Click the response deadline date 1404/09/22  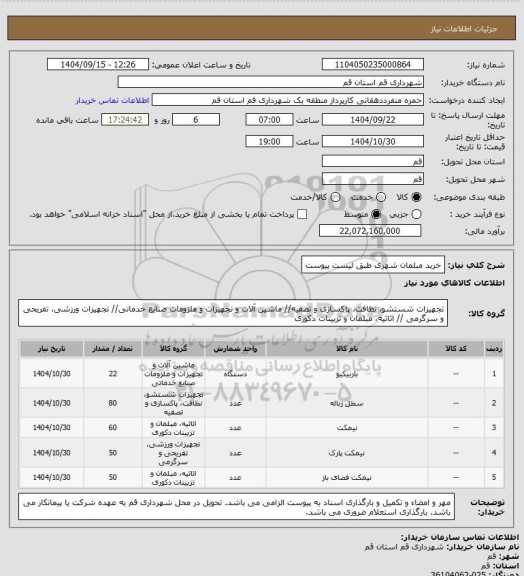[373, 120]
